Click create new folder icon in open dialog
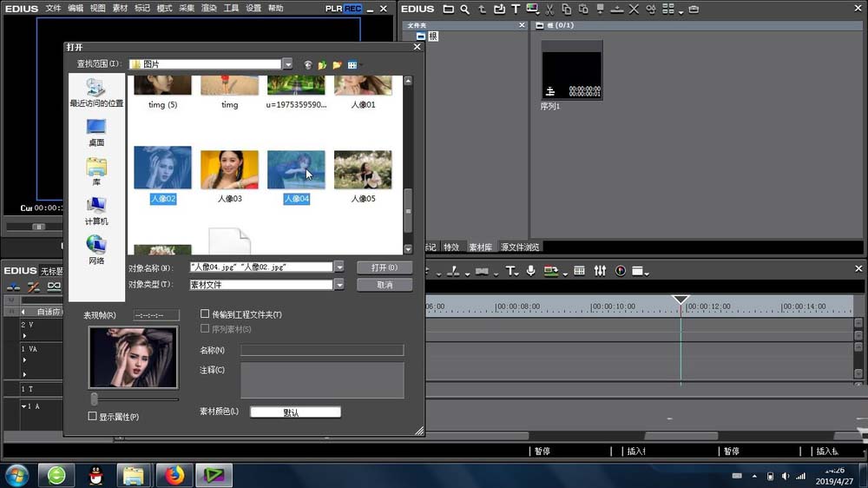The width and height of the screenshot is (868, 488). click(337, 65)
